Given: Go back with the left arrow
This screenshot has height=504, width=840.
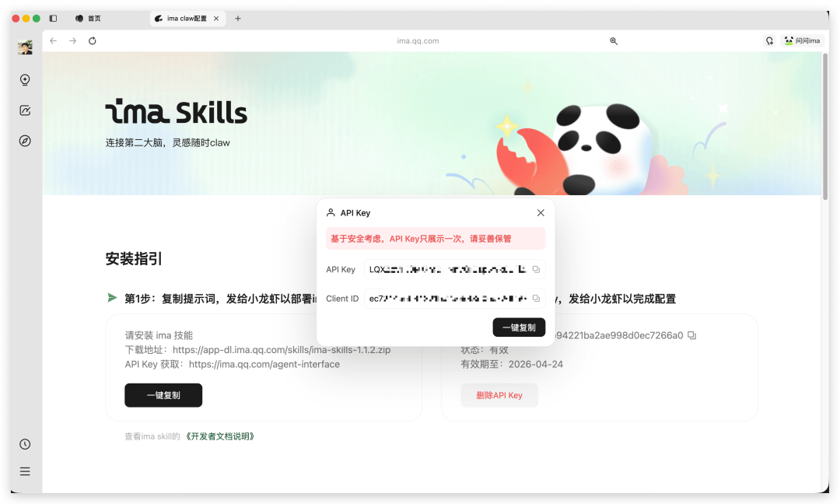Looking at the screenshot, I should pos(53,40).
